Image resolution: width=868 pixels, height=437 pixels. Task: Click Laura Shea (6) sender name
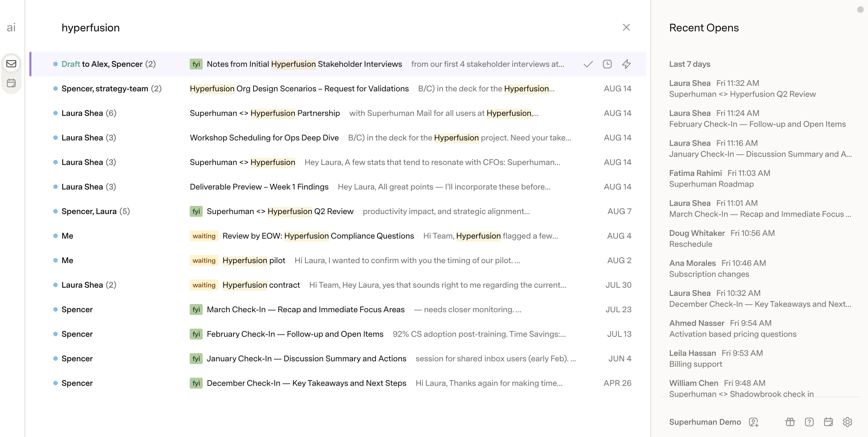point(89,113)
